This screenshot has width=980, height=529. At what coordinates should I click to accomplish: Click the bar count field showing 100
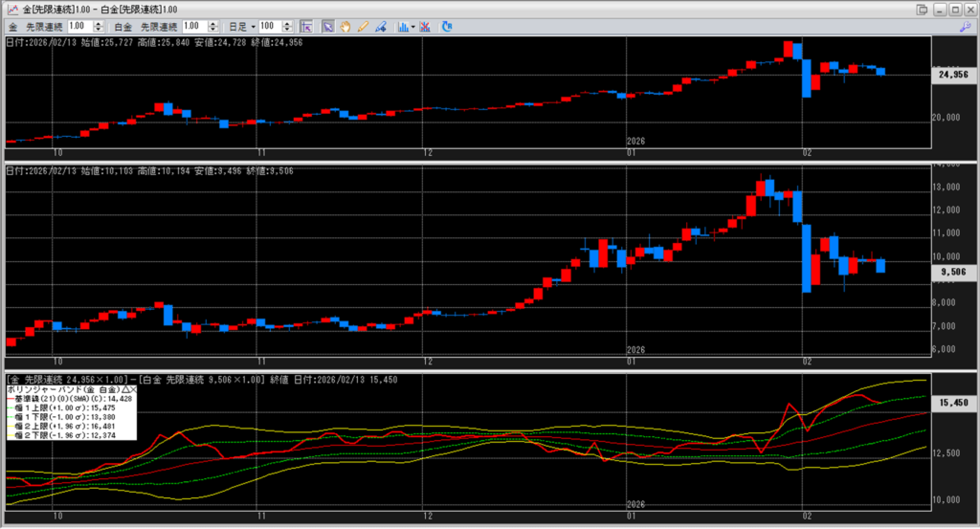268,26
